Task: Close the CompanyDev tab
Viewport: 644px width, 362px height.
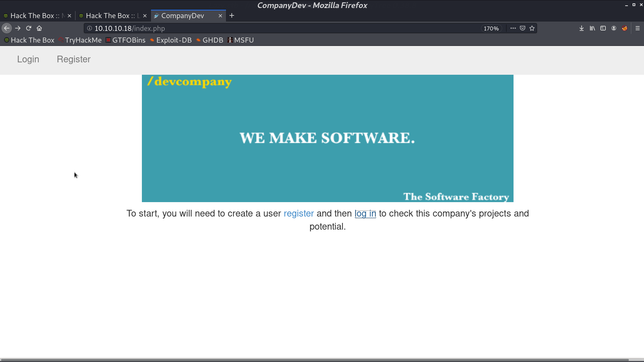Action: pos(220,16)
